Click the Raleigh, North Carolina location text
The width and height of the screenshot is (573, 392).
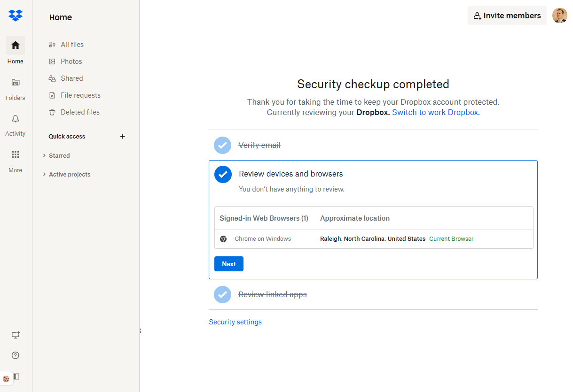373,239
